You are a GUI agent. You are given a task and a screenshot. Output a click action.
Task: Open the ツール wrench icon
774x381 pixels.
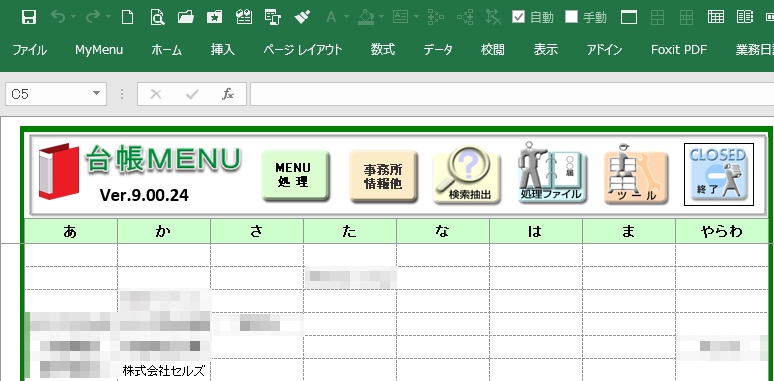(x=636, y=174)
